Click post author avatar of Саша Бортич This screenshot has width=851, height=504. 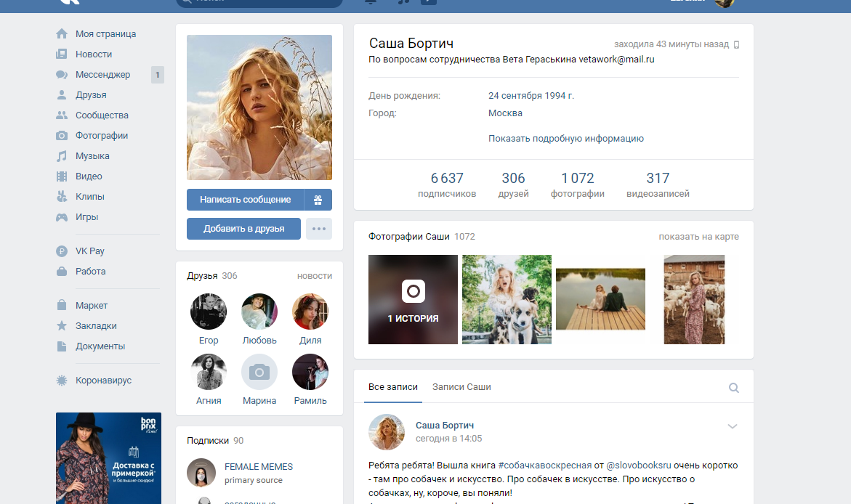[x=387, y=432]
